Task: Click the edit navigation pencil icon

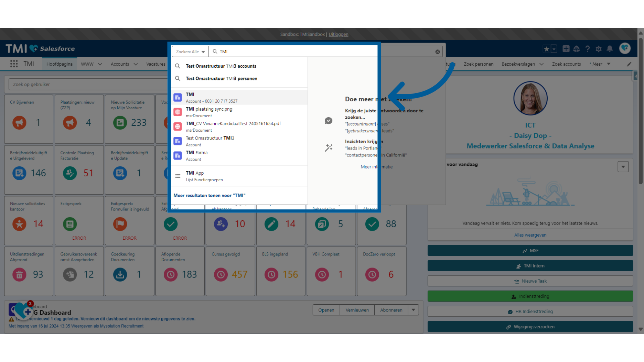Action: click(x=629, y=64)
